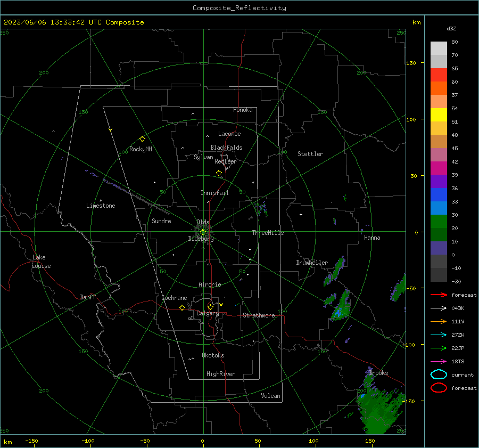The height and width of the screenshot is (448, 479).
Task: Click the Sylvan label
Action: (x=203, y=157)
